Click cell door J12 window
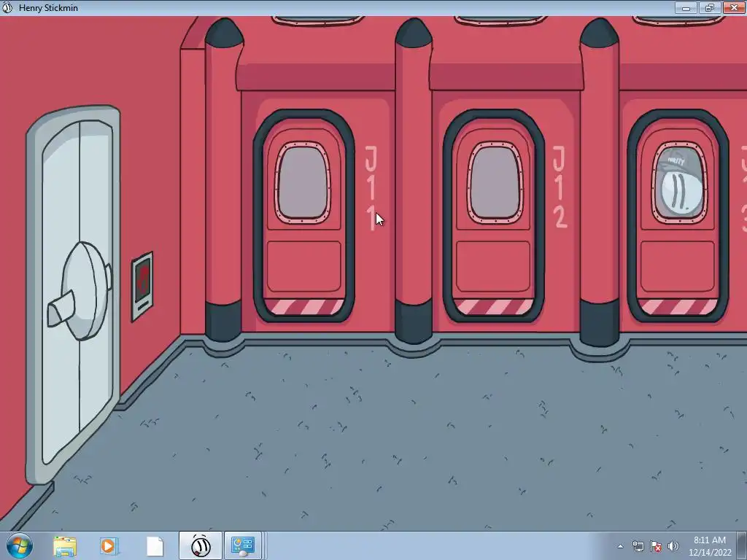The height and width of the screenshot is (560, 747). pyautogui.click(x=494, y=182)
